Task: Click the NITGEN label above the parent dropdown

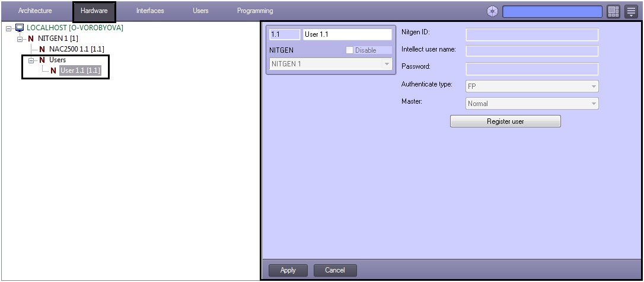Action: [x=281, y=50]
